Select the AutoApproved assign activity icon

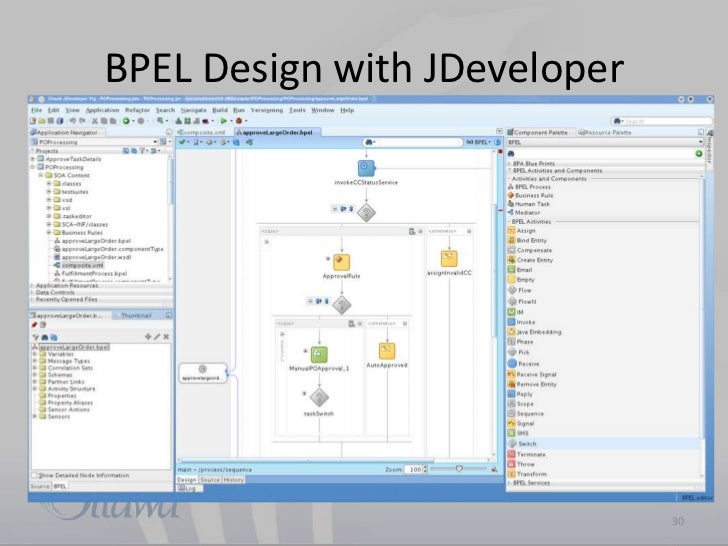point(387,351)
